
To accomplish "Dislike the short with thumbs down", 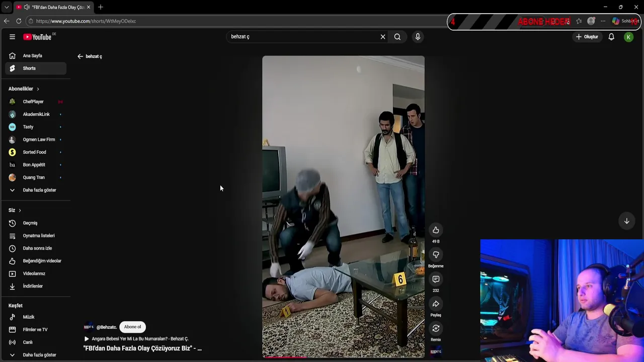I will pos(436,255).
